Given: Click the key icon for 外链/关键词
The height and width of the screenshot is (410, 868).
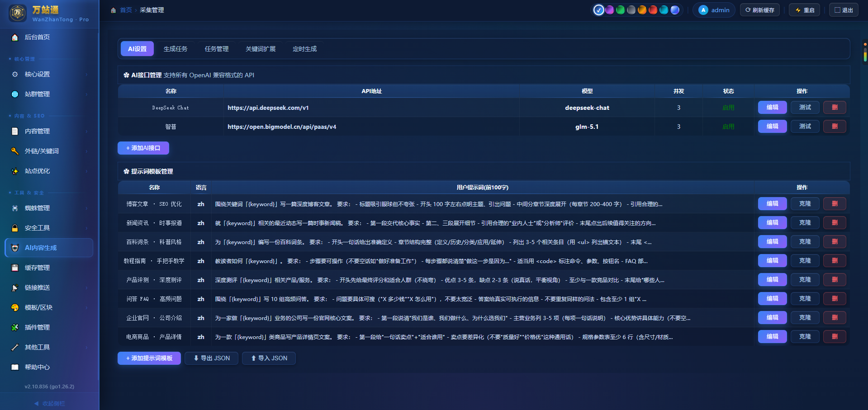Looking at the screenshot, I should pyautogui.click(x=15, y=151).
